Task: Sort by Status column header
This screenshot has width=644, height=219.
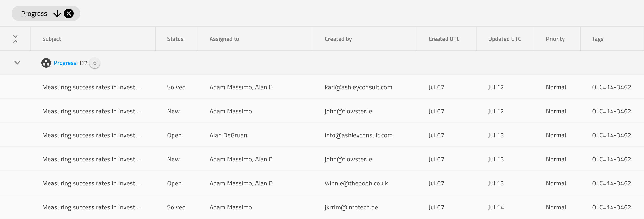Action: coord(175,39)
